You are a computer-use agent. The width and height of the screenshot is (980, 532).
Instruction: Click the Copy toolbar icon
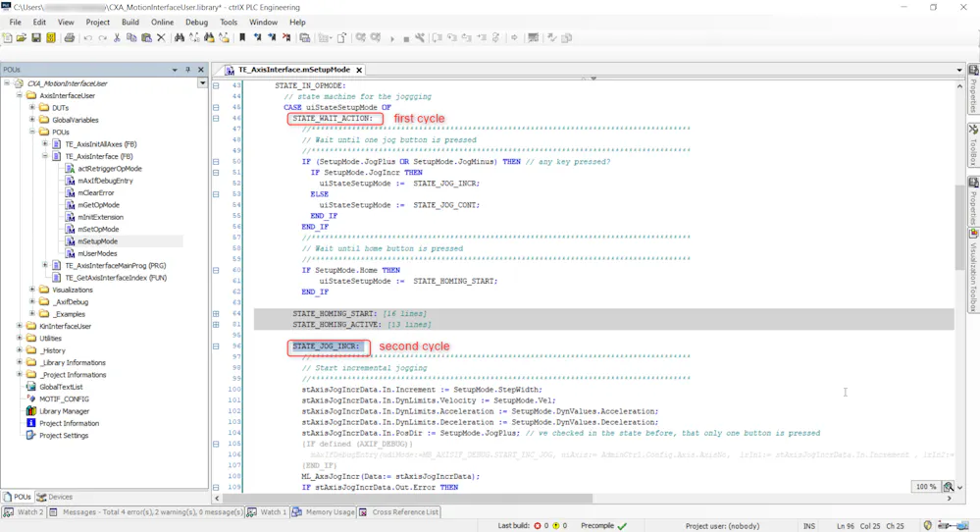pos(131,38)
